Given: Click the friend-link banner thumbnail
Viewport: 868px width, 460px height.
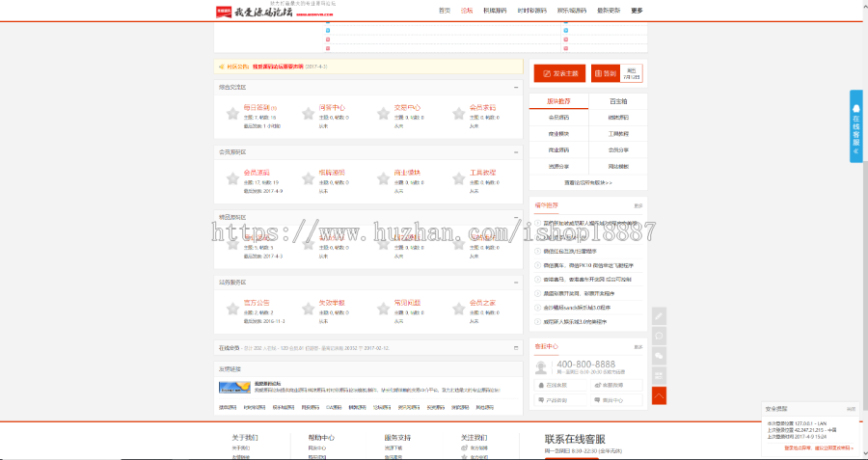Looking at the screenshot, I should [234, 388].
